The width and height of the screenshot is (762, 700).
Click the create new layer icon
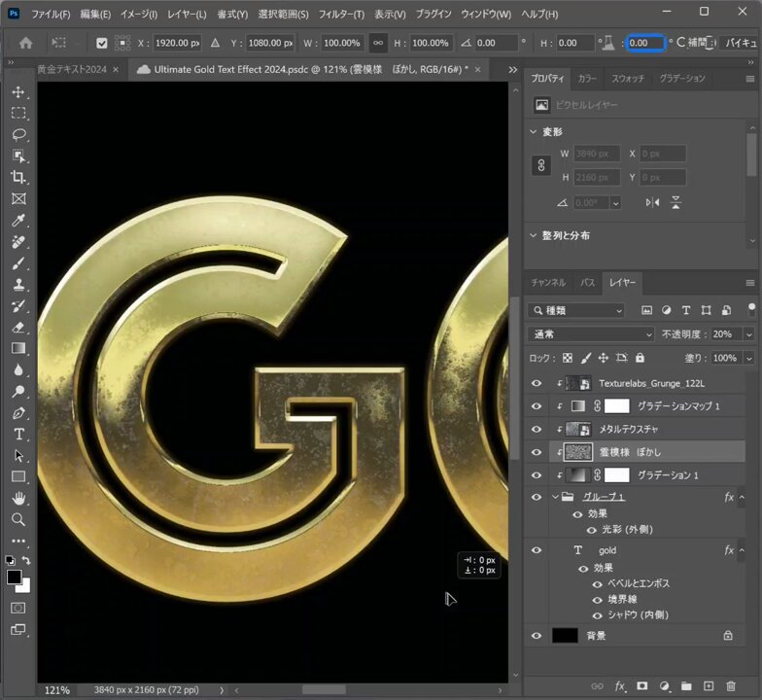[x=709, y=686]
